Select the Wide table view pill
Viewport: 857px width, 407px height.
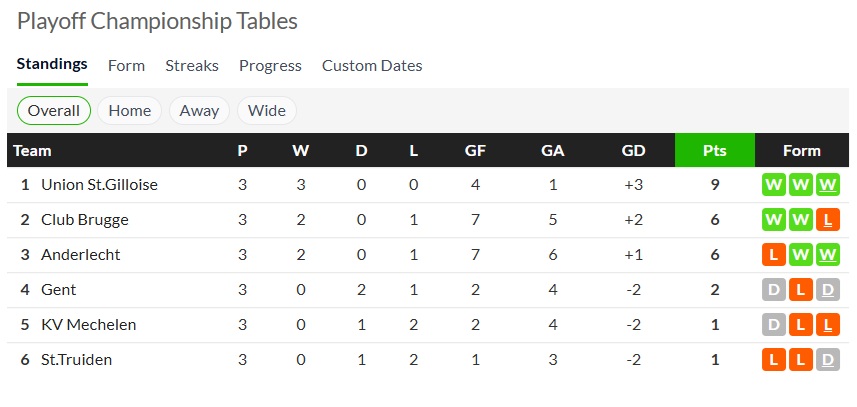coord(267,110)
